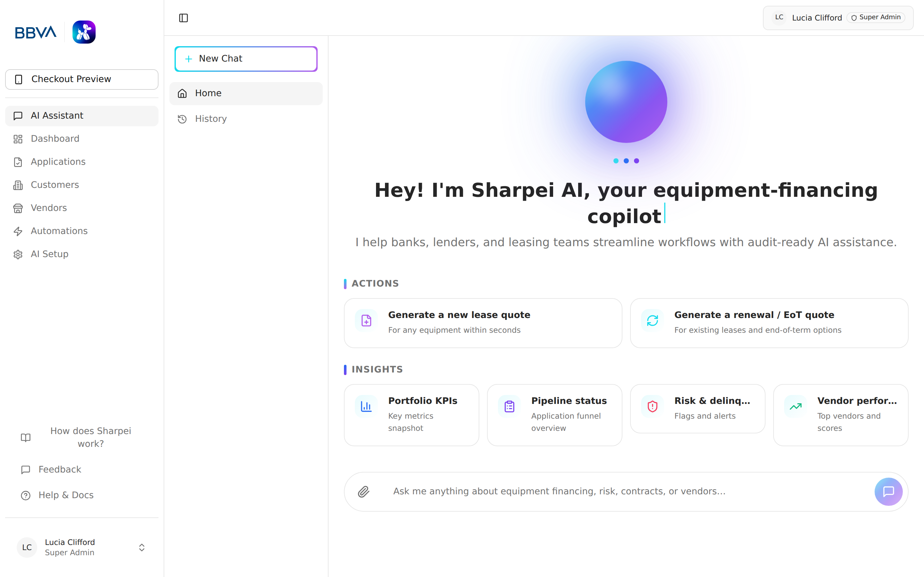Screen dimensions: 924x577
Task: Select the AI Assistant icon in the sidebar
Action: (18, 116)
